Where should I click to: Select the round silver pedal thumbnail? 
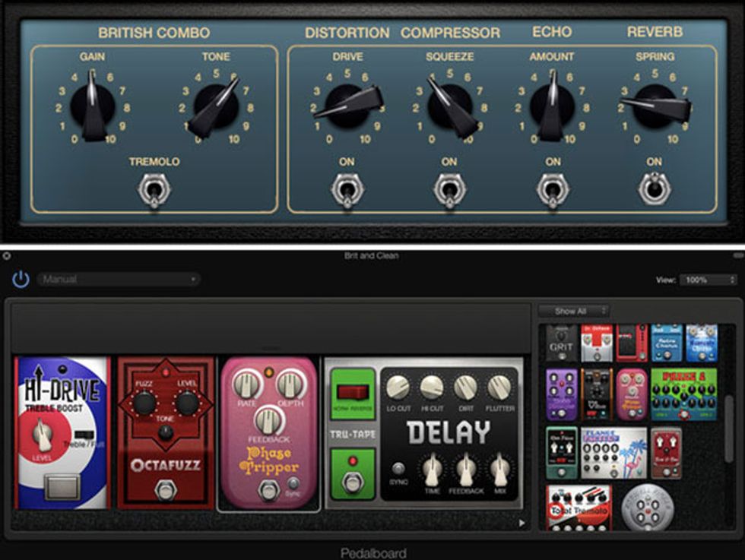pos(648,508)
